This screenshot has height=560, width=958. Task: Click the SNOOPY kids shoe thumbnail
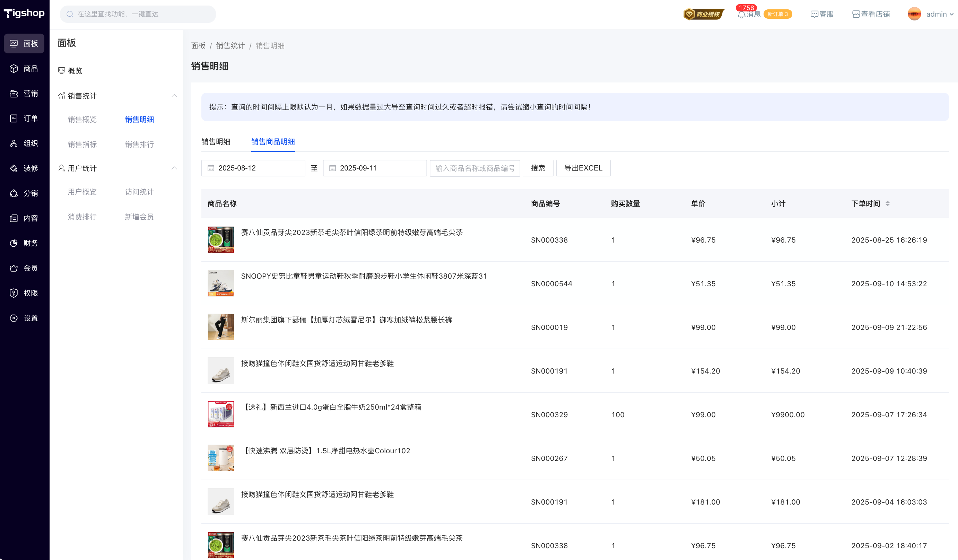pyautogui.click(x=221, y=283)
